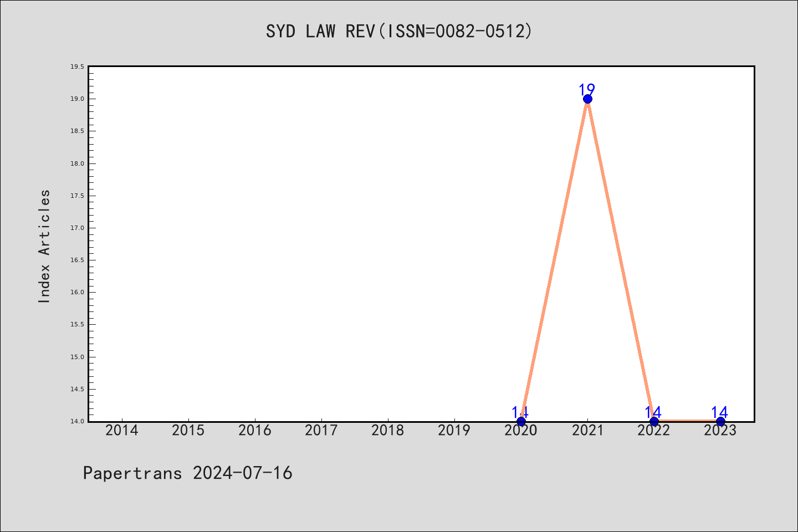Click the y-axis tick label 14.0
This screenshot has width=798, height=532.
coord(77,421)
